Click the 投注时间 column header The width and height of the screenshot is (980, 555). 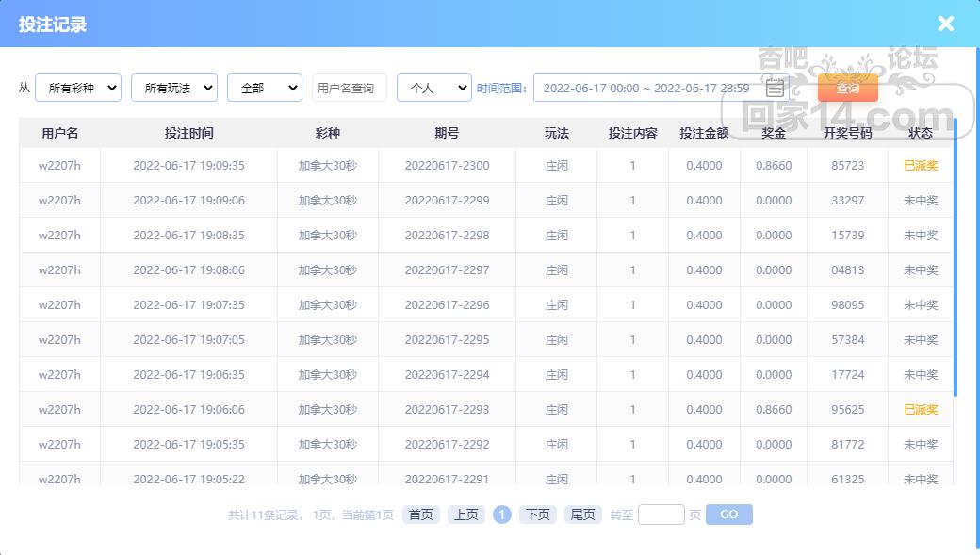[188, 133]
